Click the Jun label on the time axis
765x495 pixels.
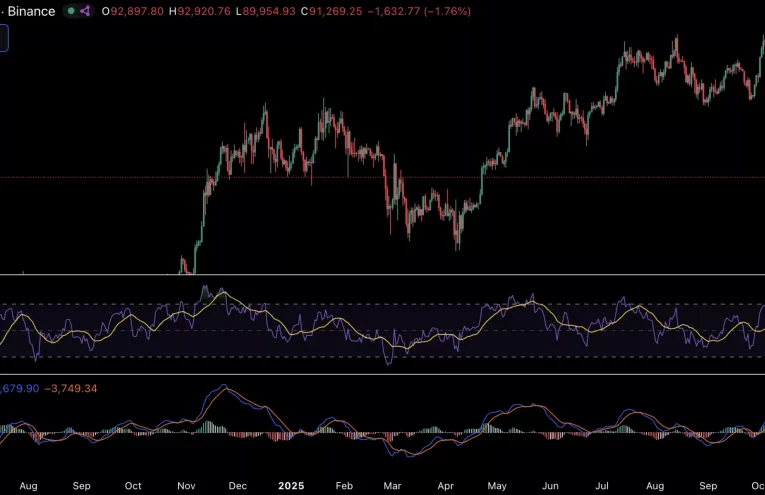(x=550, y=485)
